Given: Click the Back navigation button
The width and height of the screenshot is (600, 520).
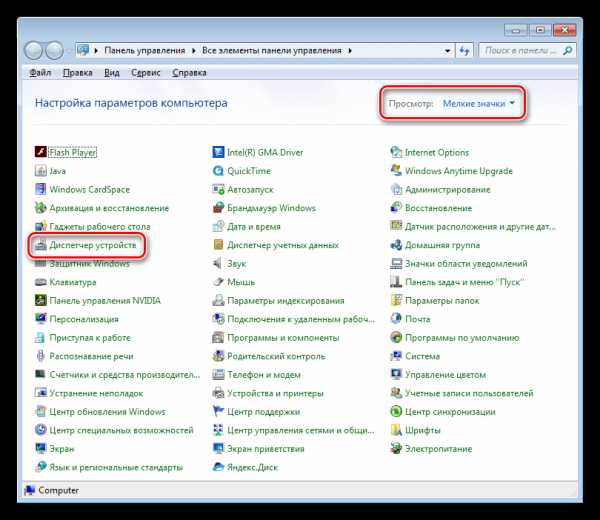Looking at the screenshot, I should click(x=33, y=51).
